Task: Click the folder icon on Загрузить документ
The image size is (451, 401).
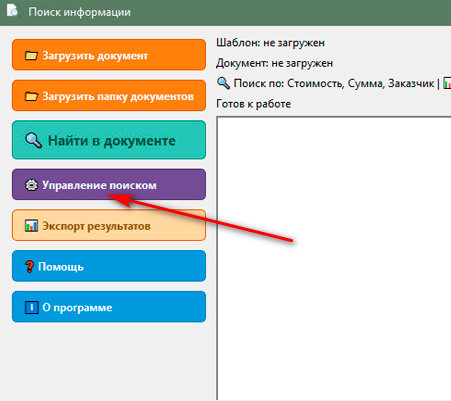Action: click(x=31, y=55)
